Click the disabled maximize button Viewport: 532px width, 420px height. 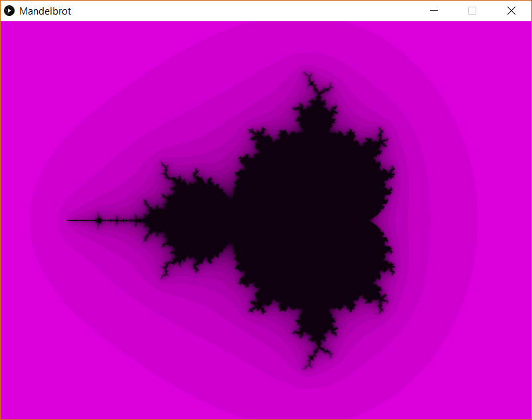(x=472, y=11)
